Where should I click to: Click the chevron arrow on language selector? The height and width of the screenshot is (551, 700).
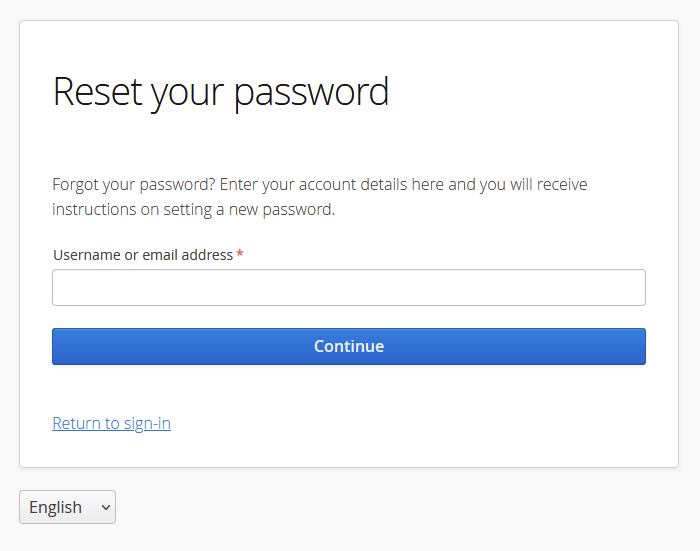tap(106, 507)
